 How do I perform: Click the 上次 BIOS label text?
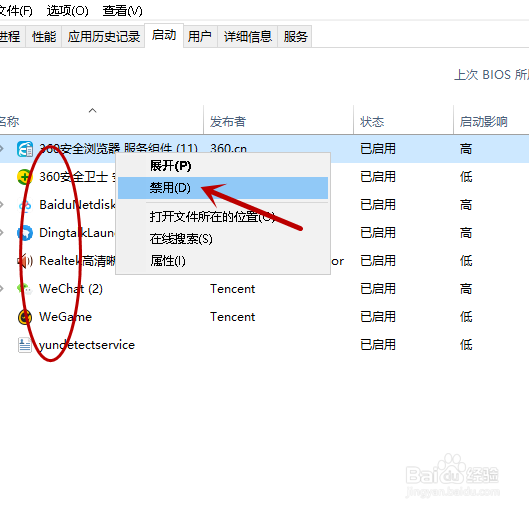click(492, 75)
